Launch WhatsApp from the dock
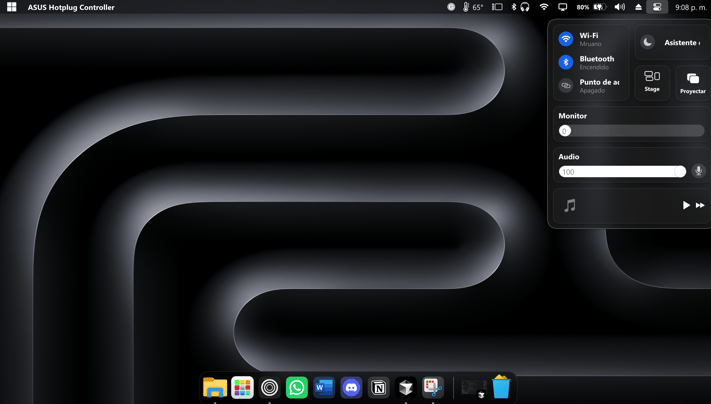 click(297, 388)
